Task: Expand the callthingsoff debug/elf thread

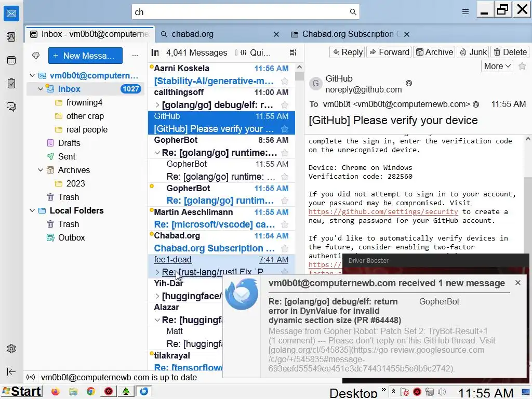Action: [x=157, y=105]
